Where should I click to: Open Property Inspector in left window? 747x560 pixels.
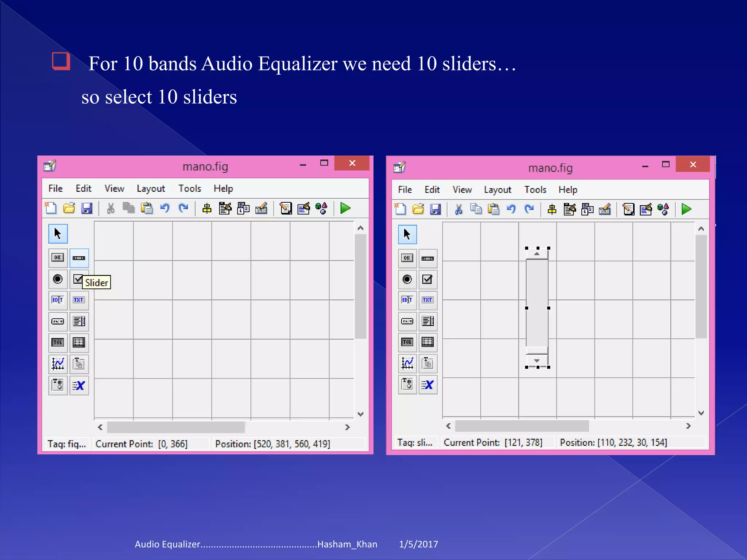tap(303, 208)
